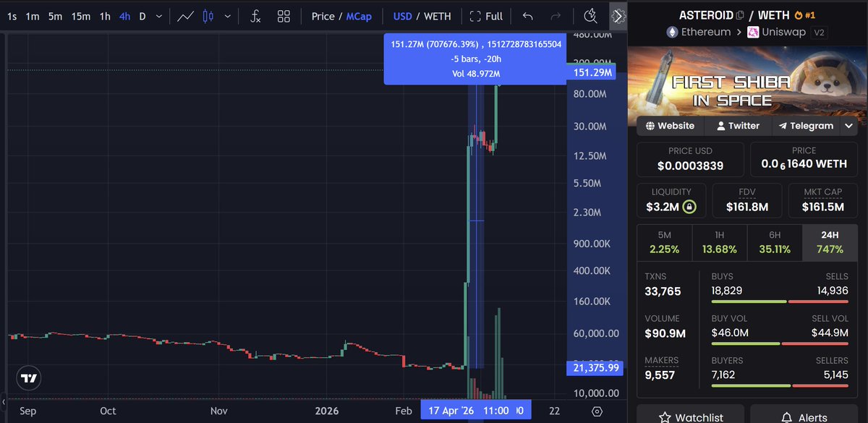Set timeframe to 1h

click(105, 16)
